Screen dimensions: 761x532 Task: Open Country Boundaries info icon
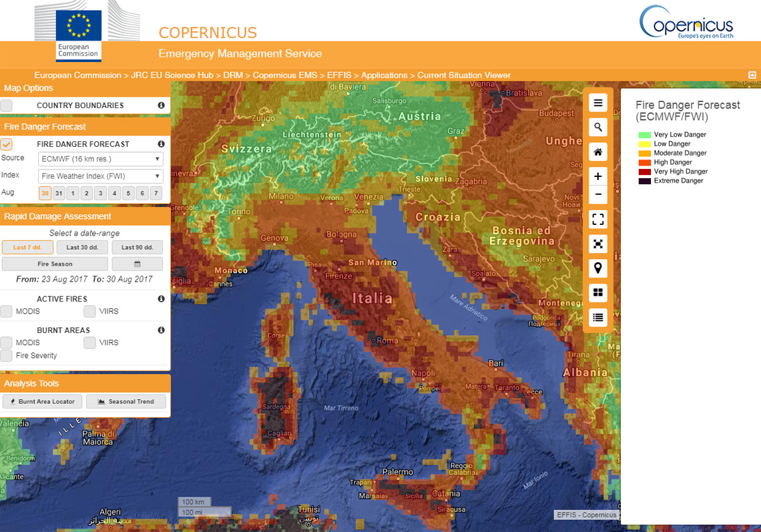(161, 105)
